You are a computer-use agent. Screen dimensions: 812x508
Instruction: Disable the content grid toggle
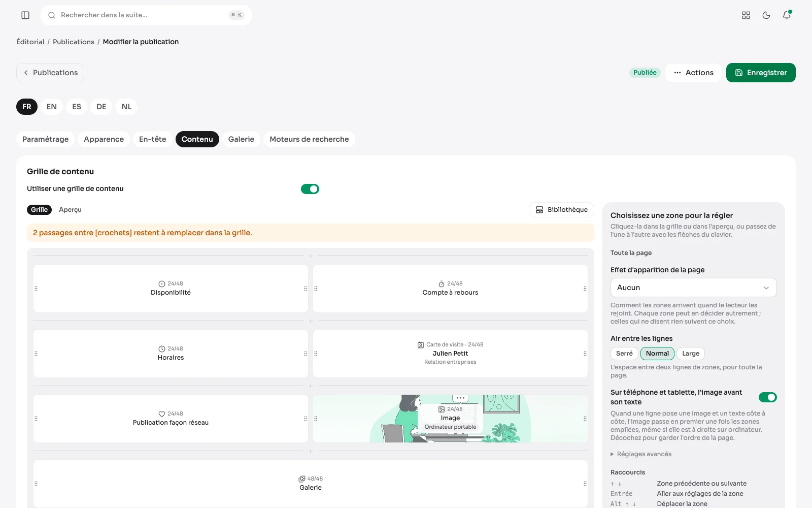pos(310,189)
